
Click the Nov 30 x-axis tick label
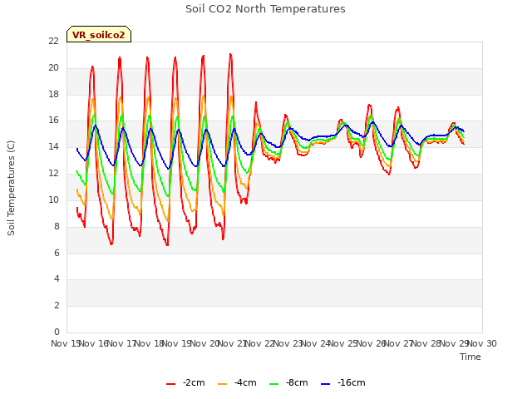[x=482, y=343]
